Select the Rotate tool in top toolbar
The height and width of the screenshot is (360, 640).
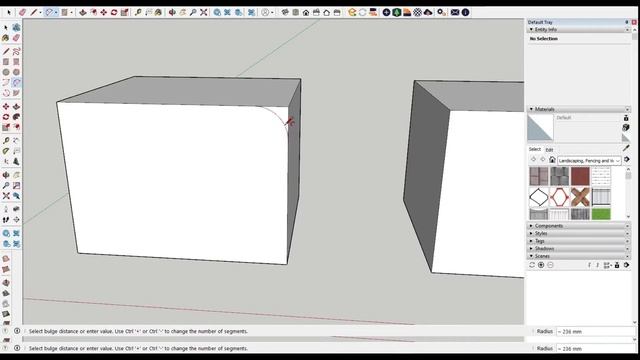point(114,13)
